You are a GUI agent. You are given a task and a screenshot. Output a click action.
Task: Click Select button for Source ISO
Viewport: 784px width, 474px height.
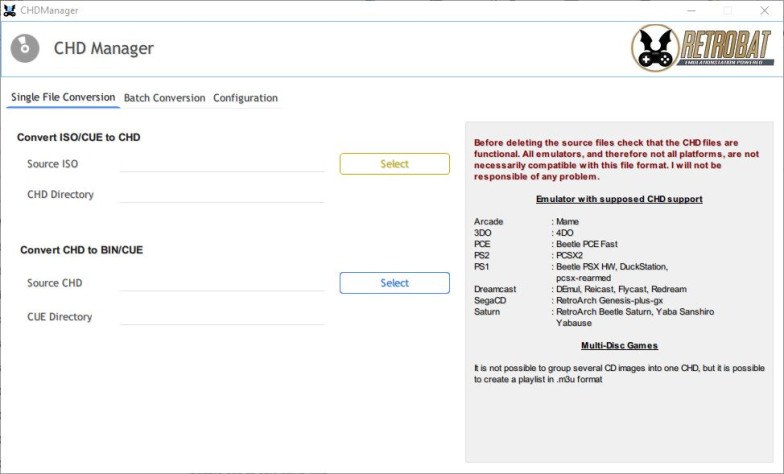pyautogui.click(x=394, y=164)
